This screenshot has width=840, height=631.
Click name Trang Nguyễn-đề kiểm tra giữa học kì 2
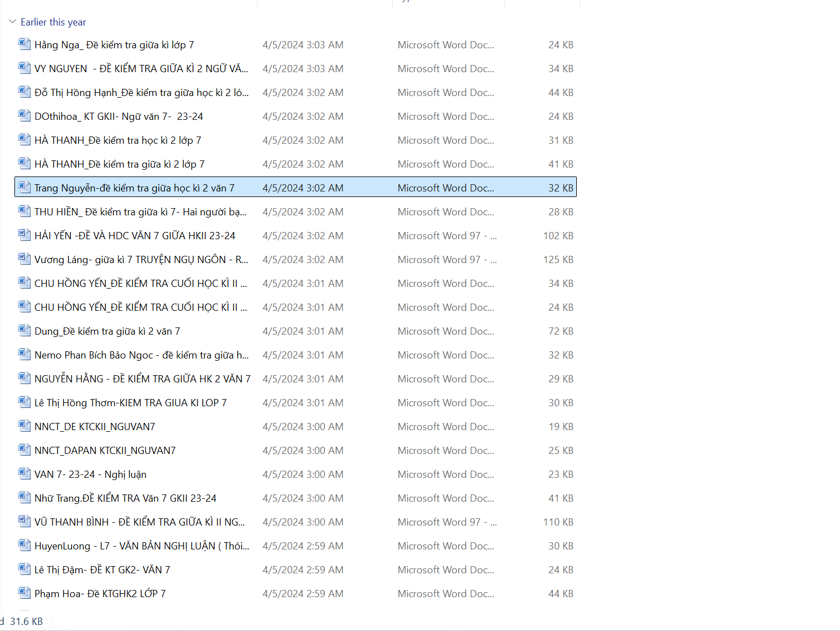coord(134,188)
